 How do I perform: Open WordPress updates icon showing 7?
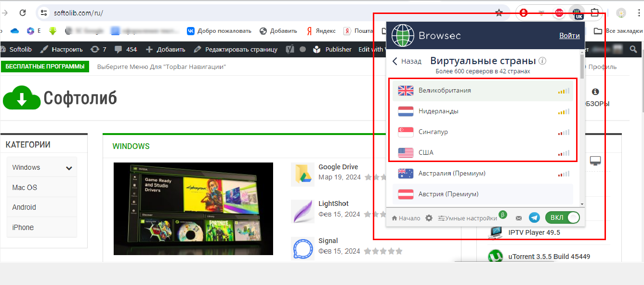click(98, 49)
